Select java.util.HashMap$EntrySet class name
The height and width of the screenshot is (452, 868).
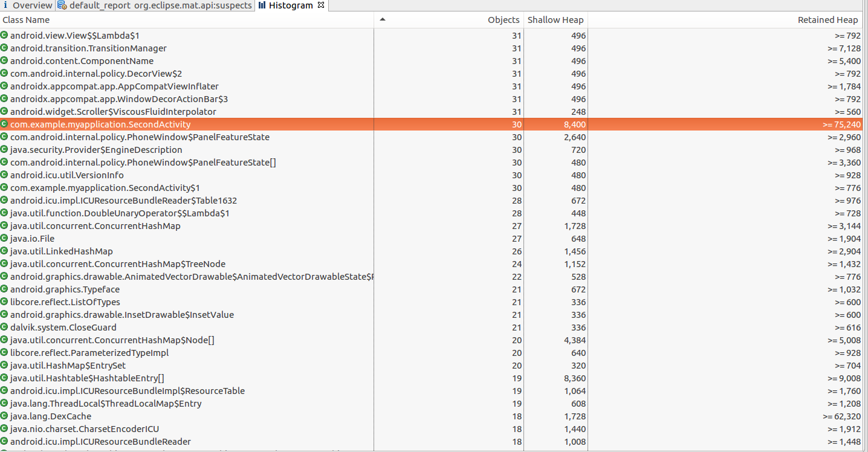pos(68,366)
